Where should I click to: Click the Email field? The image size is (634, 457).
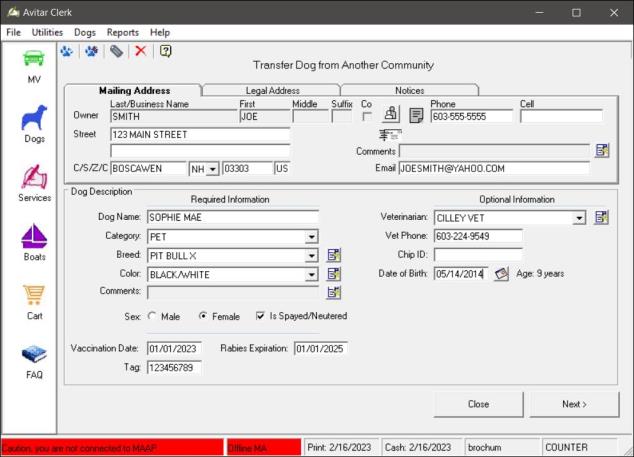coord(494,168)
